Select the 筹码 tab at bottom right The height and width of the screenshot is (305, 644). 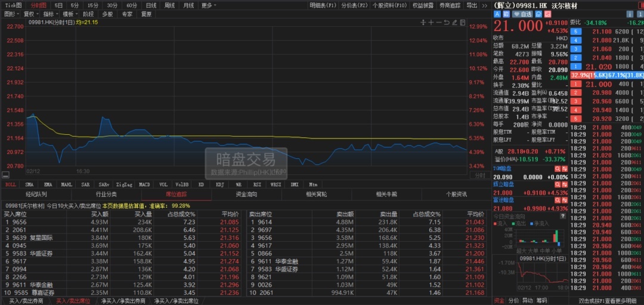(541, 301)
